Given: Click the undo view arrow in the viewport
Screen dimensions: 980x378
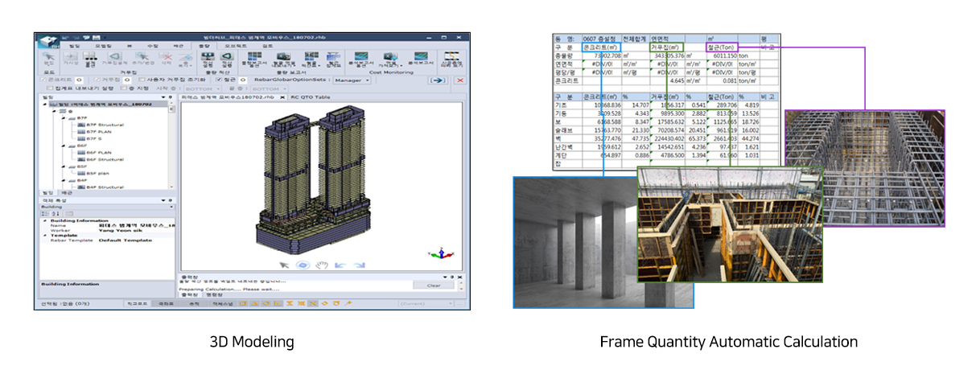Looking at the screenshot, I should 340,265.
